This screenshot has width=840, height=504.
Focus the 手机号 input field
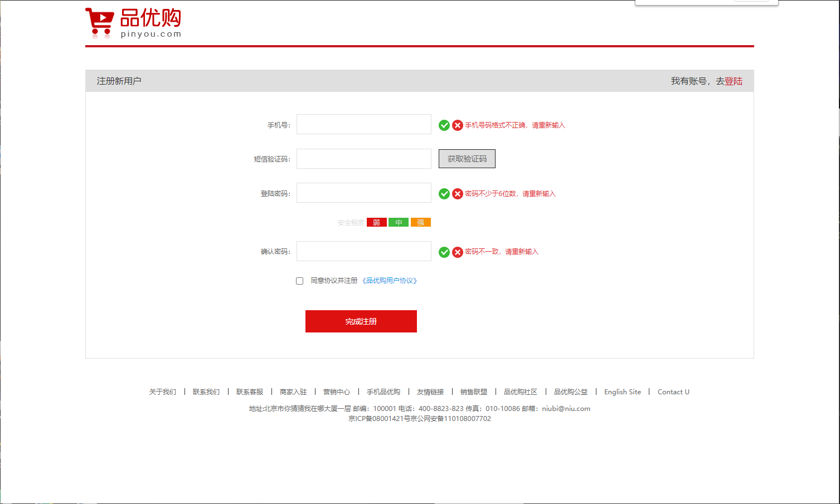[364, 124]
